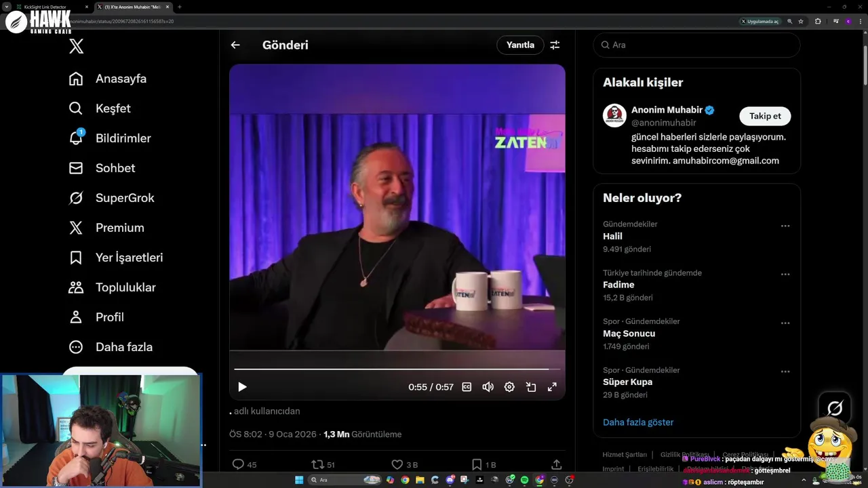
Task: Toggle picture-in-picture mode
Action: click(531, 387)
